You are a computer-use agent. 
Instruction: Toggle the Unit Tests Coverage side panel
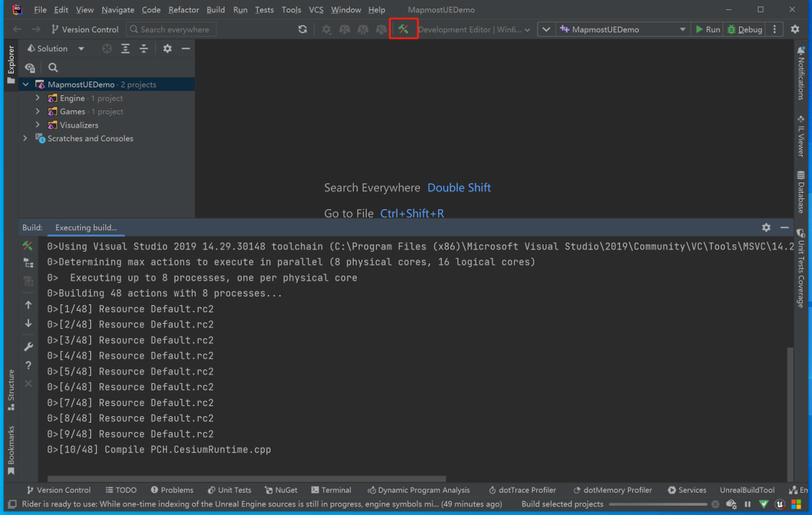[x=801, y=268]
